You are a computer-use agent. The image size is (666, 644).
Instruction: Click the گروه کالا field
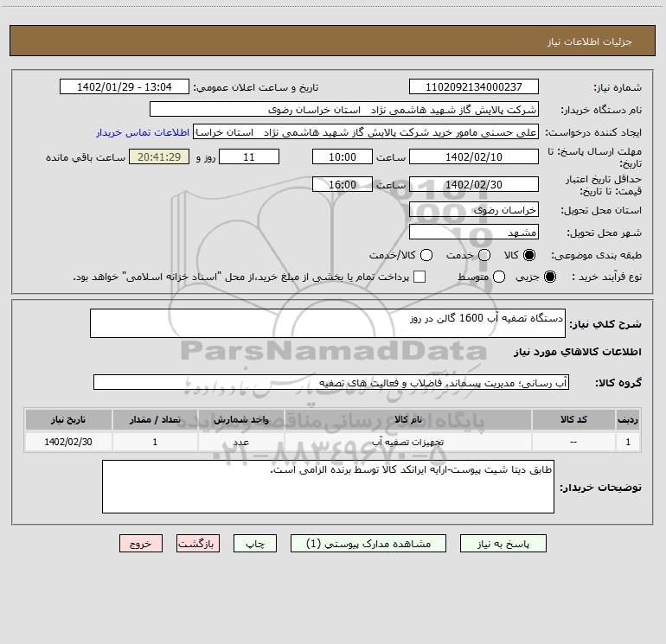(x=331, y=382)
